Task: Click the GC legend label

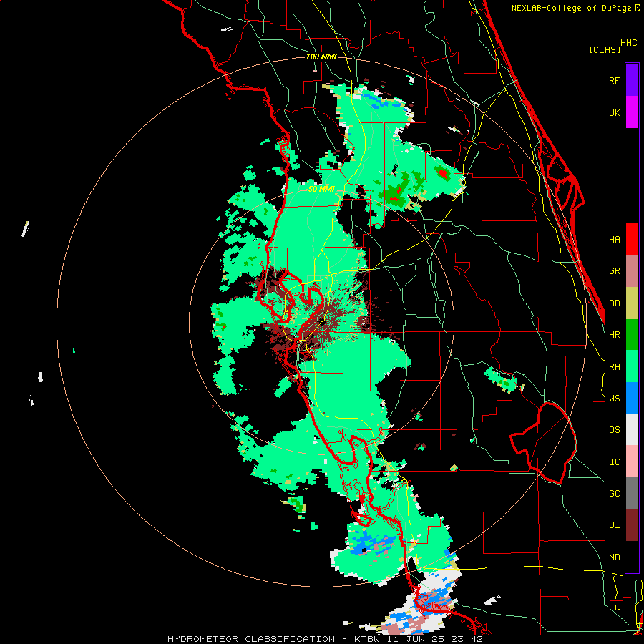Action: 614,493
